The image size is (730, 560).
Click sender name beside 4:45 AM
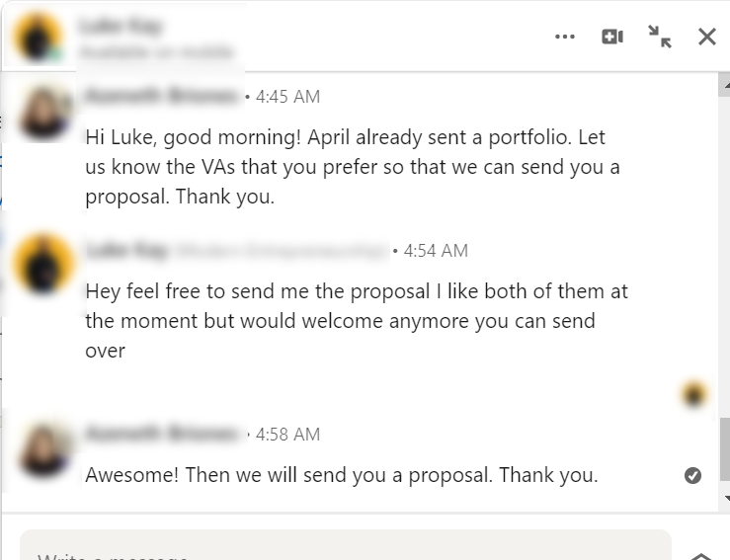point(161,96)
